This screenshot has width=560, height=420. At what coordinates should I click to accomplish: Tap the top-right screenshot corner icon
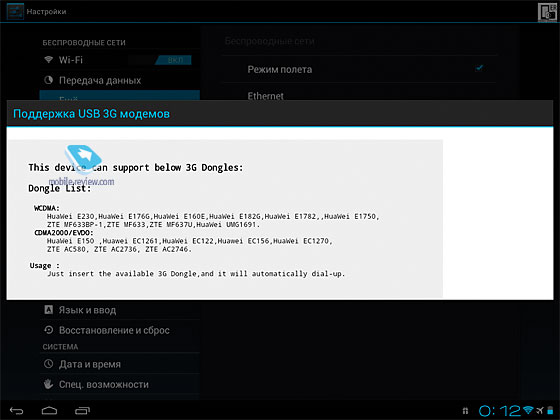[x=548, y=12]
